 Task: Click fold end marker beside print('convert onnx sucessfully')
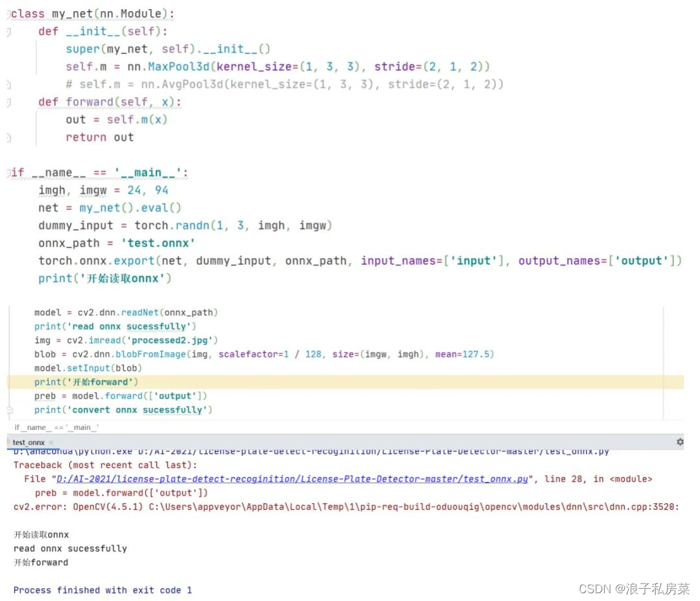tap(10, 410)
